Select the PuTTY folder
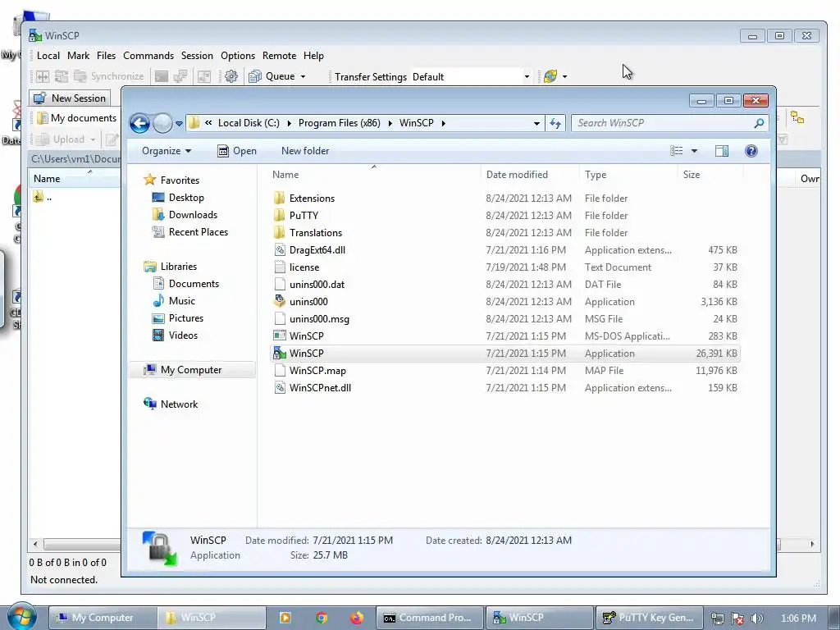840x630 pixels. point(304,216)
